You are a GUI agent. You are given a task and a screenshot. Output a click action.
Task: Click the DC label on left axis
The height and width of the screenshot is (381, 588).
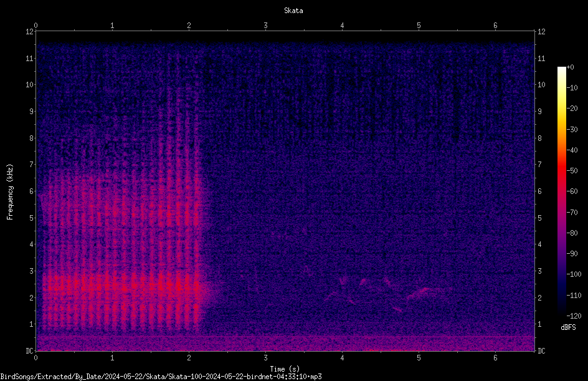[x=30, y=350]
